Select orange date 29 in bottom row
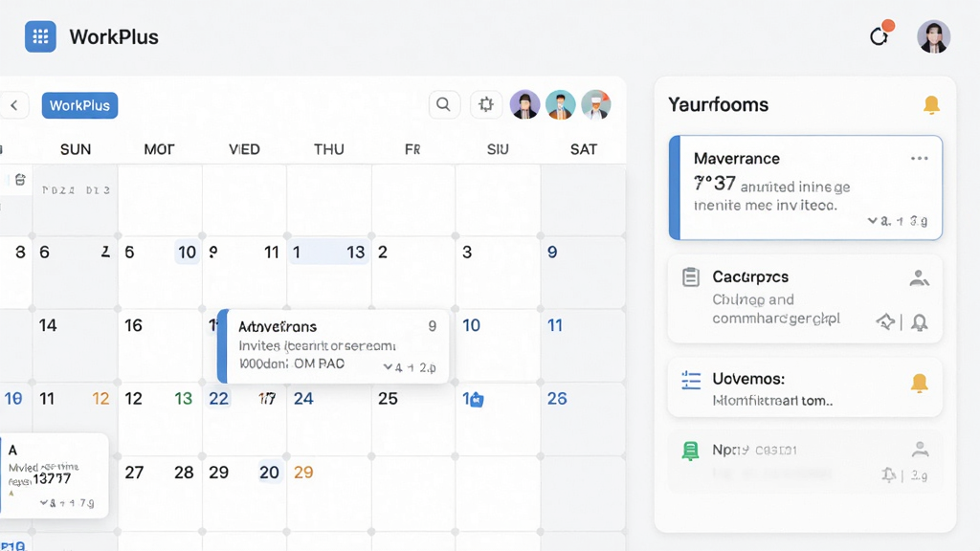Image resolution: width=980 pixels, height=551 pixels. (303, 473)
